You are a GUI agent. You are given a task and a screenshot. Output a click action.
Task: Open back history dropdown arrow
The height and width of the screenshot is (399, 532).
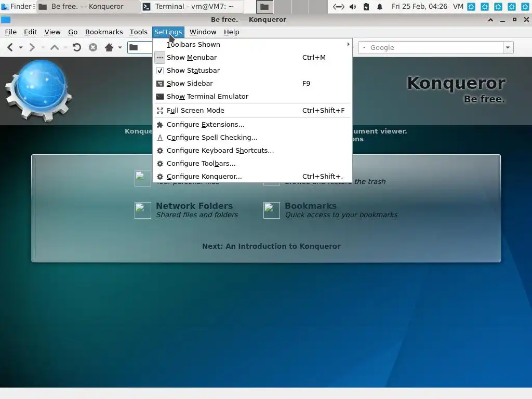point(21,47)
